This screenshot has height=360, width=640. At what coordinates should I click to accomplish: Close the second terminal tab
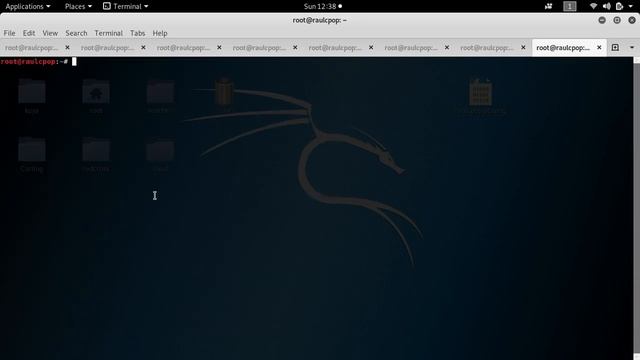143,48
